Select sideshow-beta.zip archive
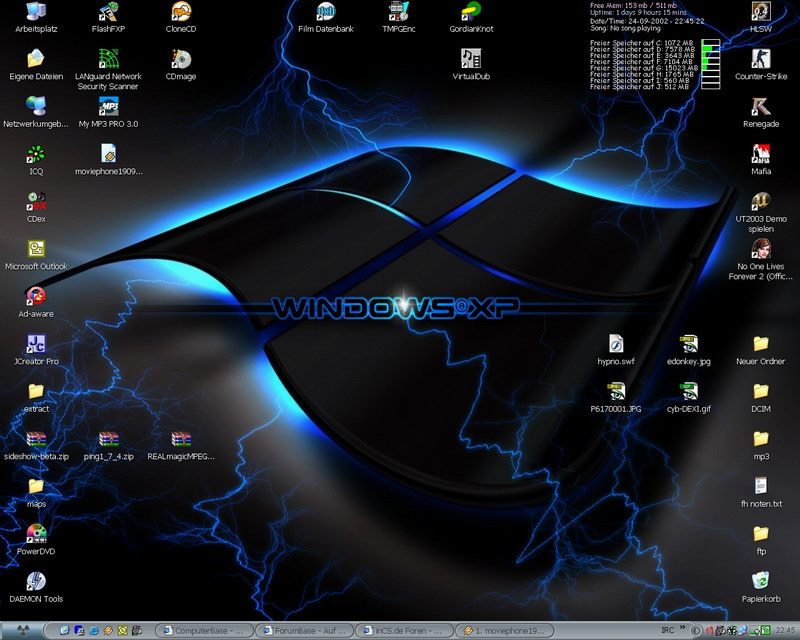 click(36, 445)
